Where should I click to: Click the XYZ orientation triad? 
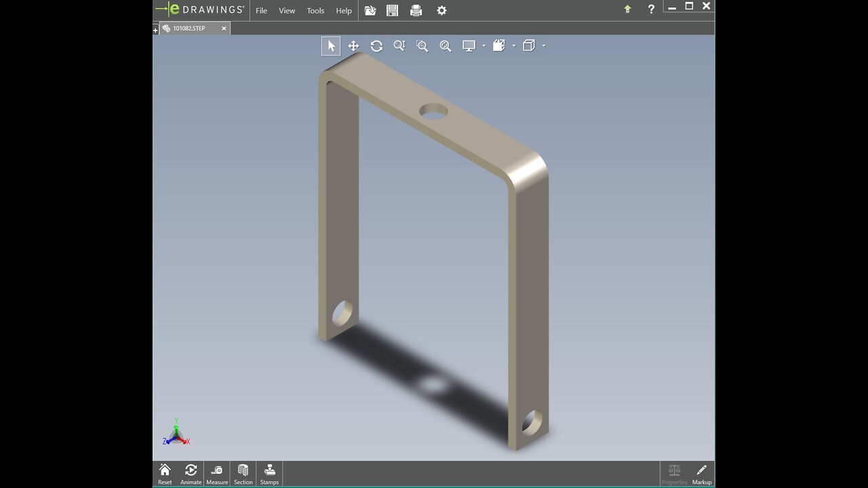point(176,432)
